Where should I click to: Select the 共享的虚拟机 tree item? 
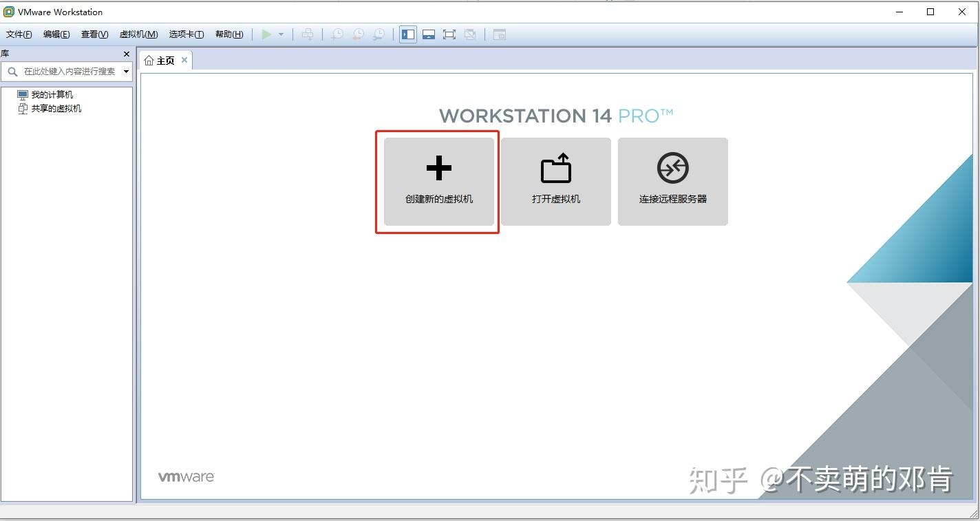pos(56,108)
